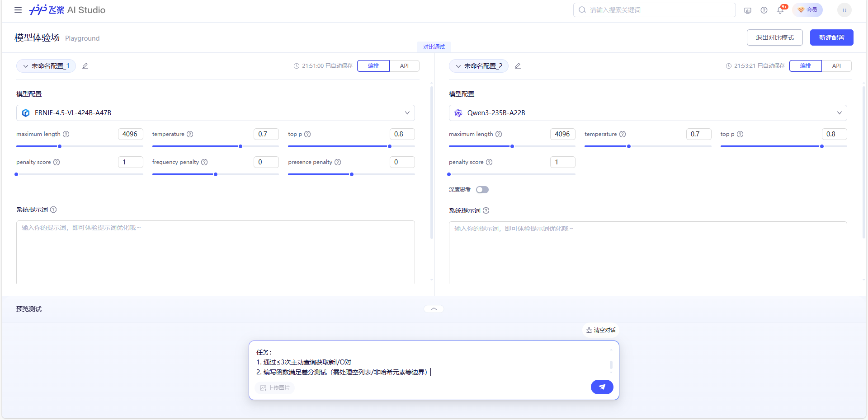
Task: Enable the 深度思考 toggle
Action: [x=482, y=189]
